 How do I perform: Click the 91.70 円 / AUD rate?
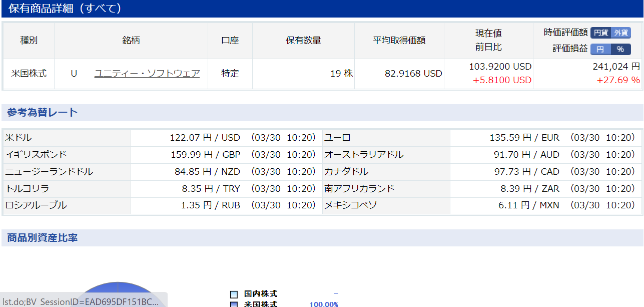[x=526, y=155]
